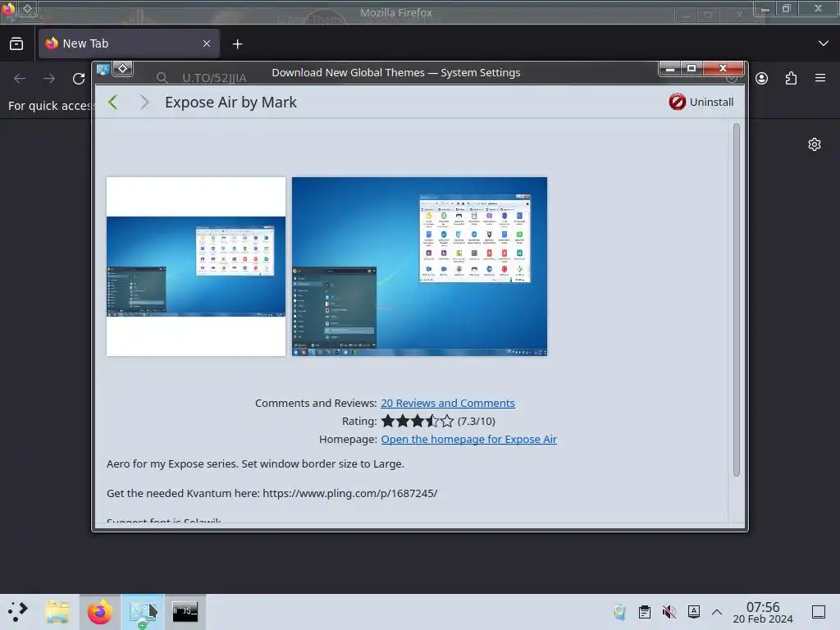Click the show desktop button in the panel
840x630 pixels.
[x=819, y=612]
